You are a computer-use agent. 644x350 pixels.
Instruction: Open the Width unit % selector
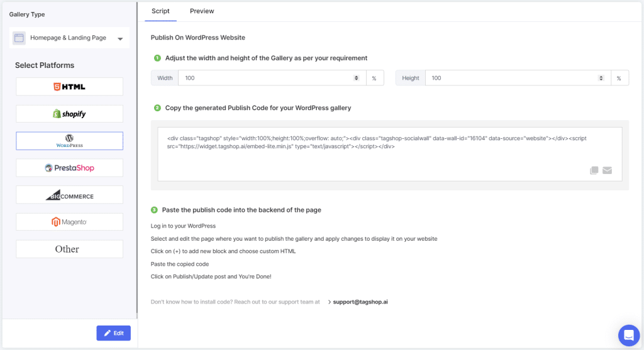point(374,78)
